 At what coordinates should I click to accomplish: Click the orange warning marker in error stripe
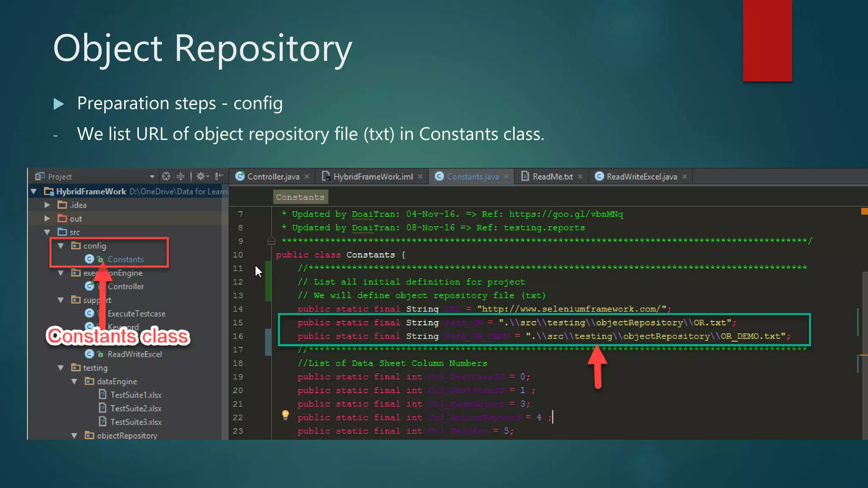[864, 211]
